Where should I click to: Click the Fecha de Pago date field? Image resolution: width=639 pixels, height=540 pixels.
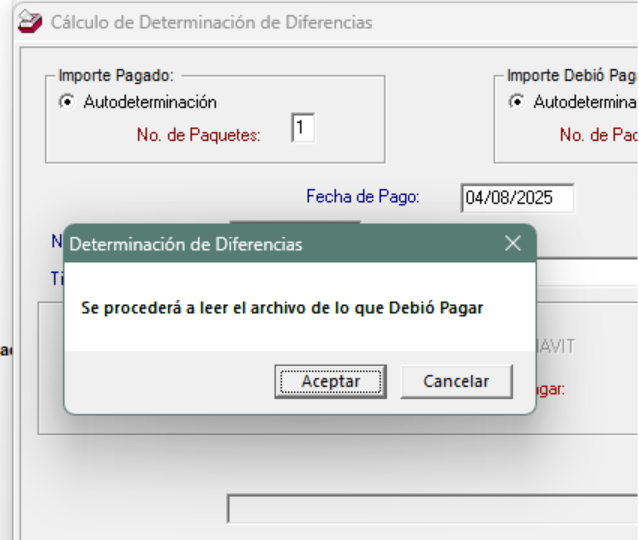coord(517,198)
